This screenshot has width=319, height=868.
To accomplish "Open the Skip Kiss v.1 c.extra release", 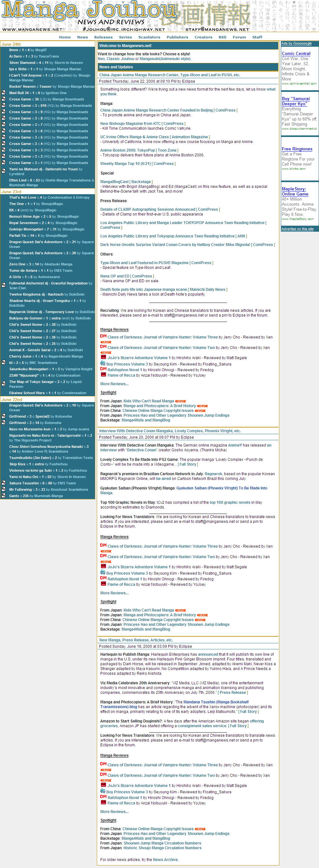I will point(38,464).
